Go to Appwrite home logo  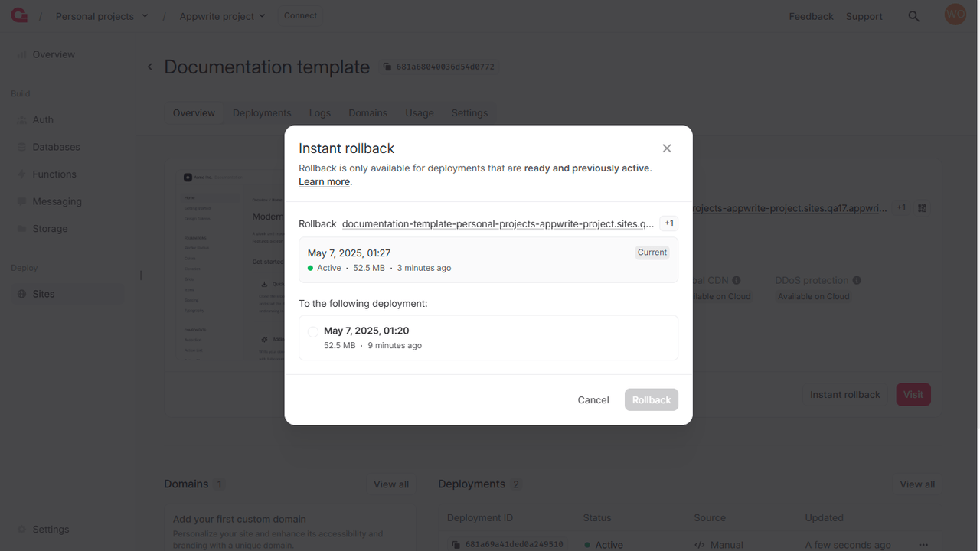coord(19,15)
